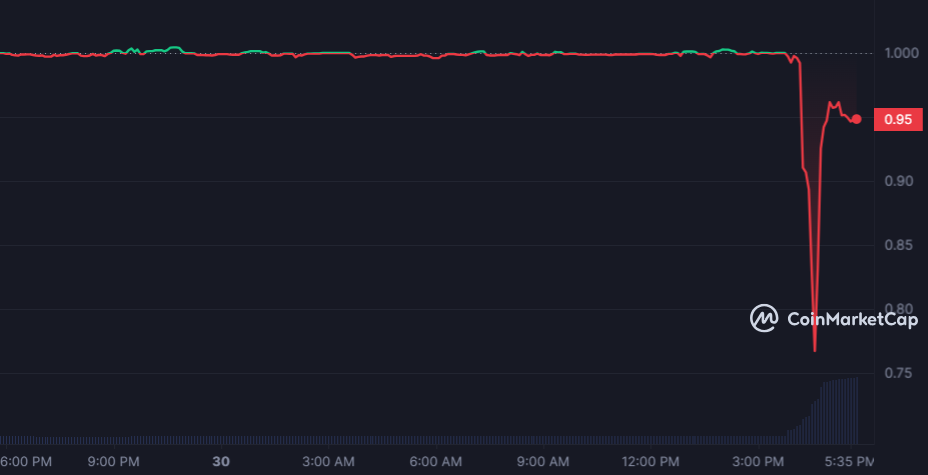The image size is (928, 475).
Task: Click the 0.75 price axis label
Action: (897, 373)
